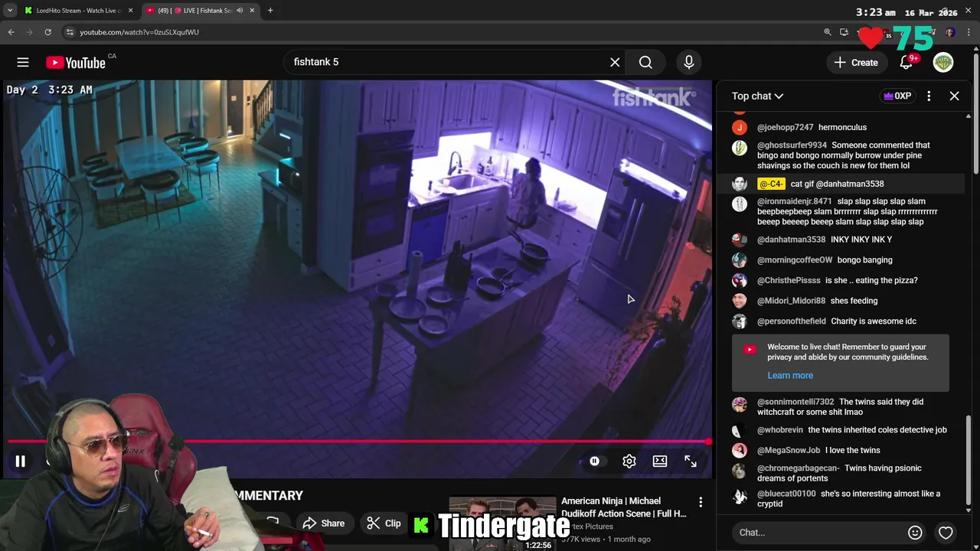980x551 pixels.
Task: Open the YouTube notifications bell
Action: [907, 63]
